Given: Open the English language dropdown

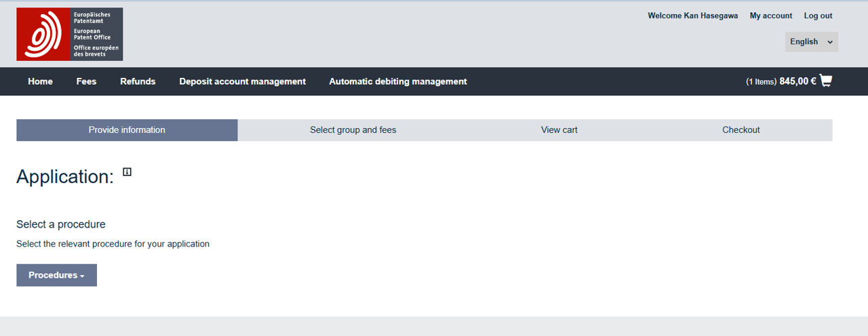Looking at the screenshot, I should [x=811, y=42].
